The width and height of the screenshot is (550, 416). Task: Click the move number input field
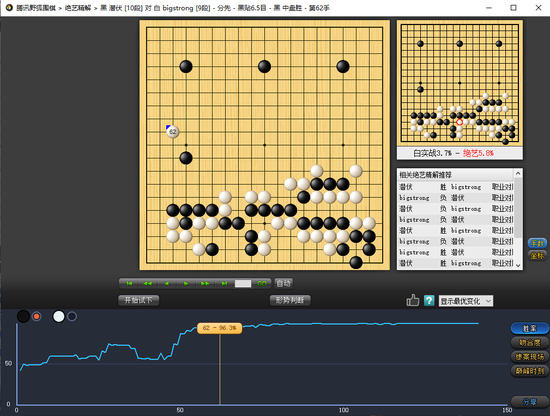[243, 283]
